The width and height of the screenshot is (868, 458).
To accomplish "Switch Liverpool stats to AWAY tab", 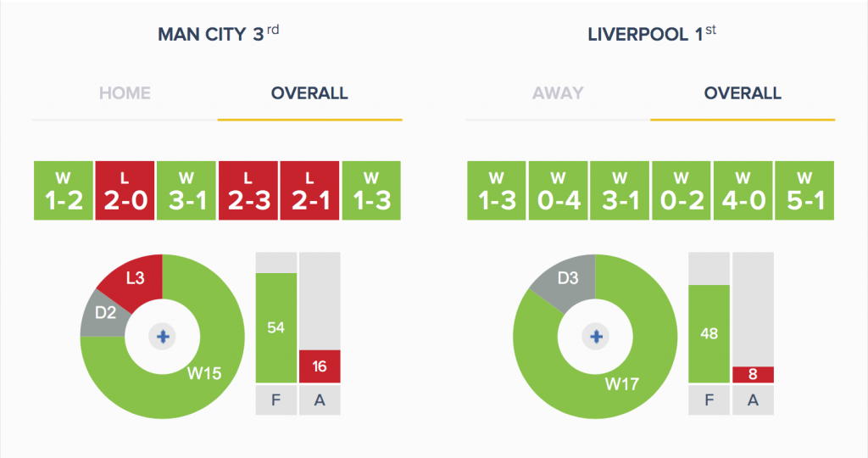I will pyautogui.click(x=558, y=93).
